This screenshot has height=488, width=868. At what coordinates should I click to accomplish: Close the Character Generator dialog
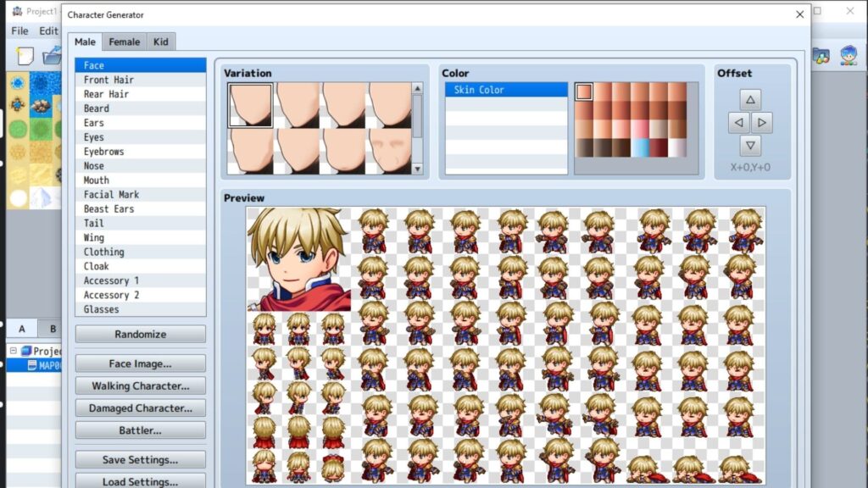[799, 14]
